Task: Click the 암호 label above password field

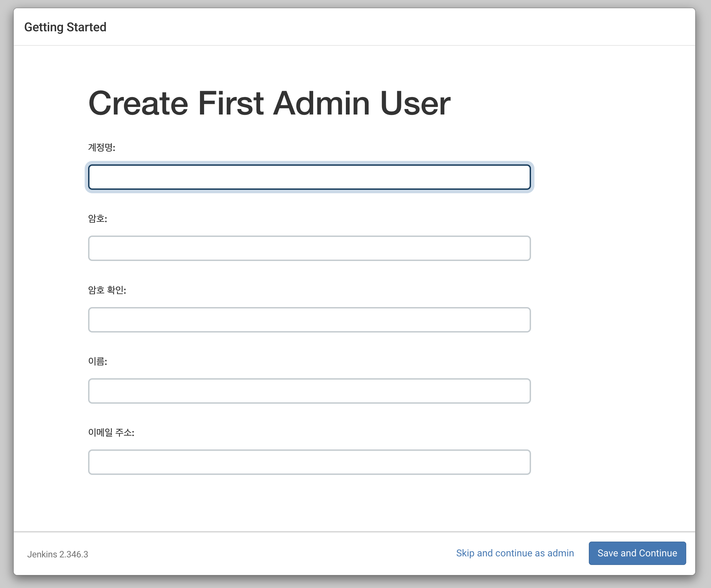Action: (97, 219)
